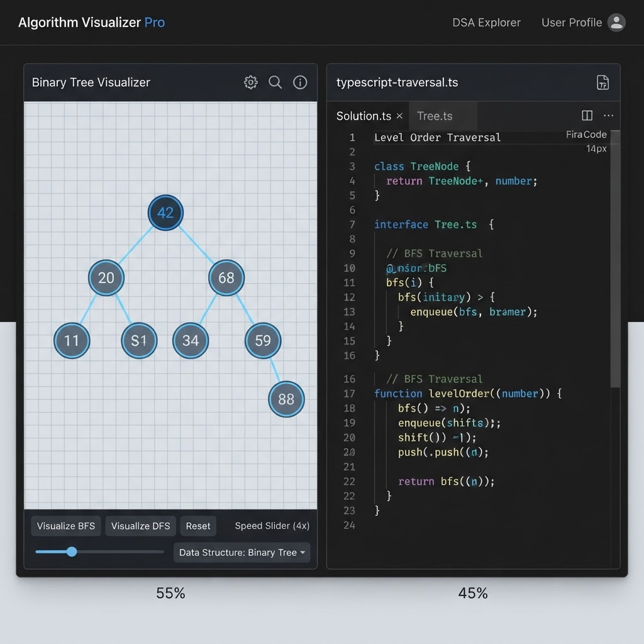Image resolution: width=644 pixels, height=644 pixels.
Task: Click the Visualize BFS button
Action: click(65, 526)
